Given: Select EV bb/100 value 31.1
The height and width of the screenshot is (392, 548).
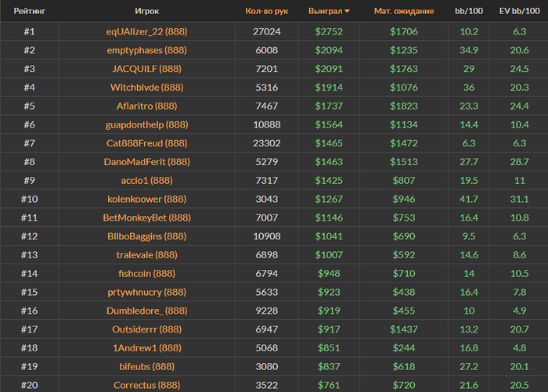Looking at the screenshot, I should point(519,200).
